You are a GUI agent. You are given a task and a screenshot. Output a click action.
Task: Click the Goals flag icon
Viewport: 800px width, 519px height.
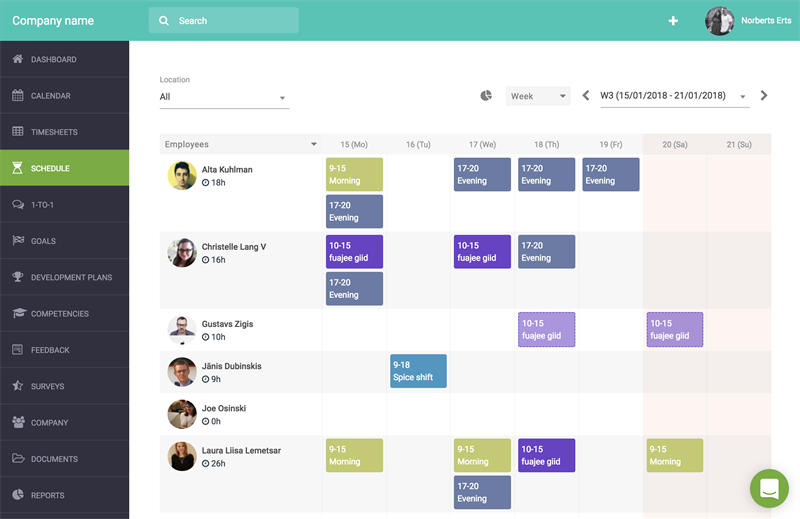[x=18, y=240]
